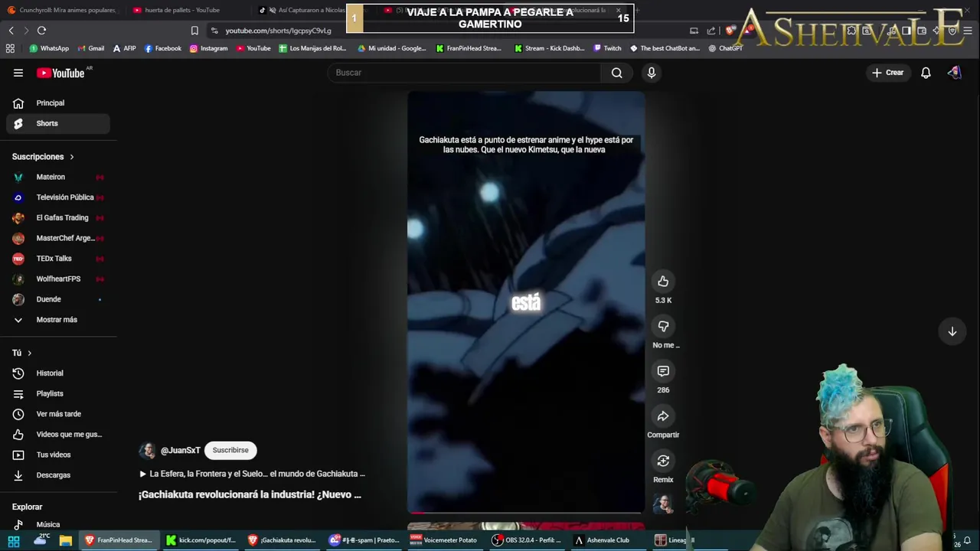The width and height of the screenshot is (980, 551).
Task: Open the account avatar menu
Action: tap(954, 73)
